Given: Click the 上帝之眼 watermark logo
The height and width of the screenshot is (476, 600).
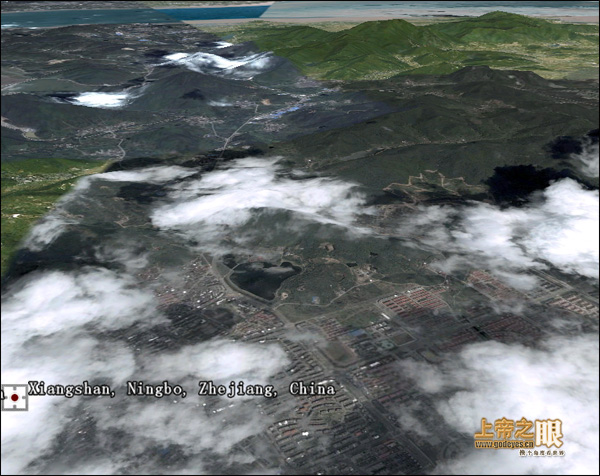Looking at the screenshot, I should click(518, 432).
